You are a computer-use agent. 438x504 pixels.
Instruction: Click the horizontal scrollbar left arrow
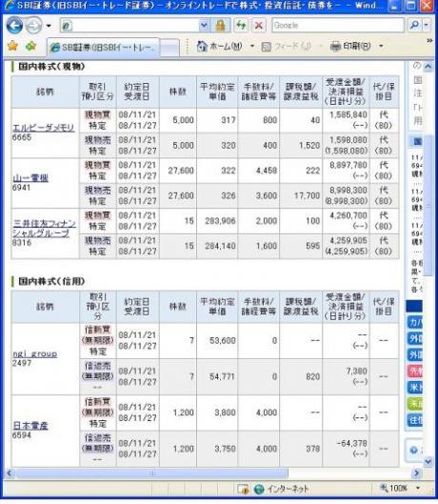click(10, 474)
